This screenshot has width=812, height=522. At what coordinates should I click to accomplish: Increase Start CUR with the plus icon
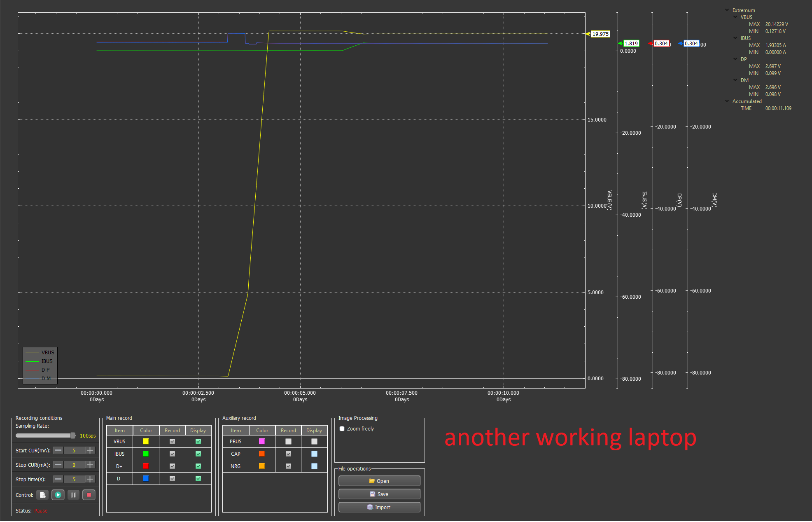coord(90,450)
